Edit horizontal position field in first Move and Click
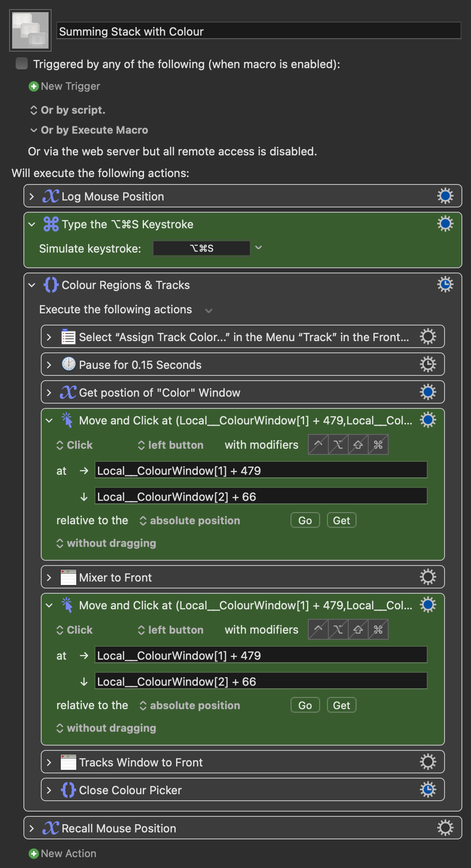The height and width of the screenshot is (868, 471). click(261, 470)
